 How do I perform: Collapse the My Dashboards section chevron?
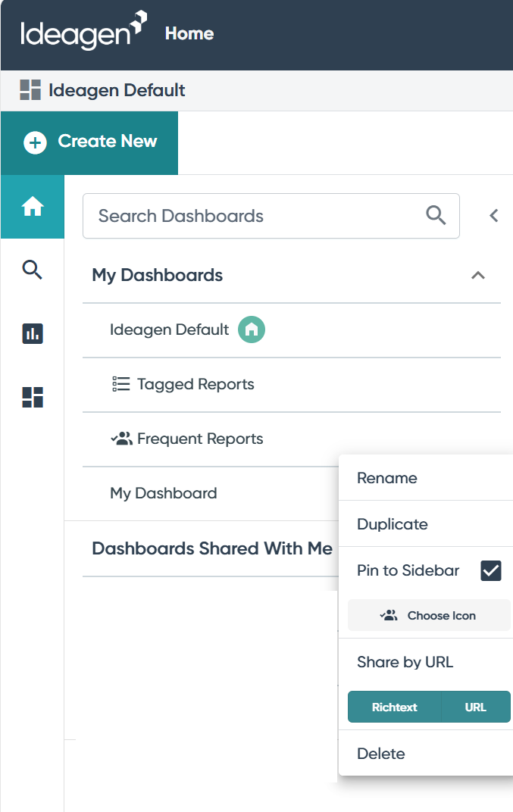point(477,276)
